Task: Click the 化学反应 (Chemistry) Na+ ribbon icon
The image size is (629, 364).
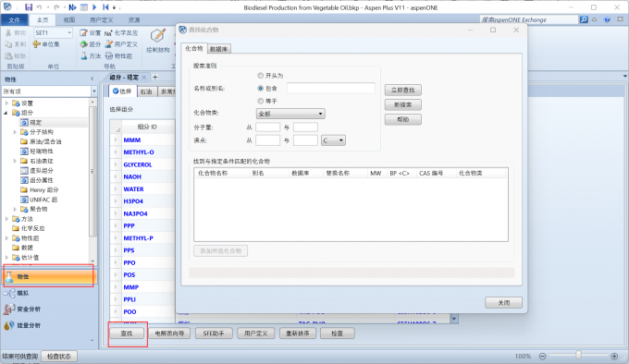Action: pos(108,33)
